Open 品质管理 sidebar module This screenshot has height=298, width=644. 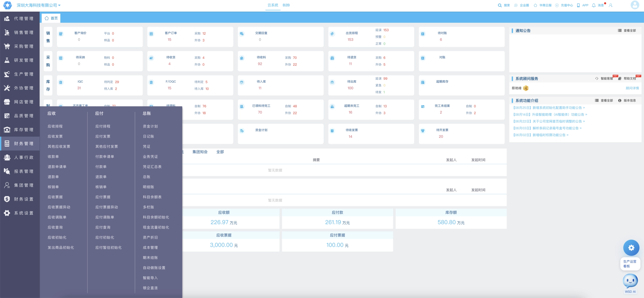(20, 116)
